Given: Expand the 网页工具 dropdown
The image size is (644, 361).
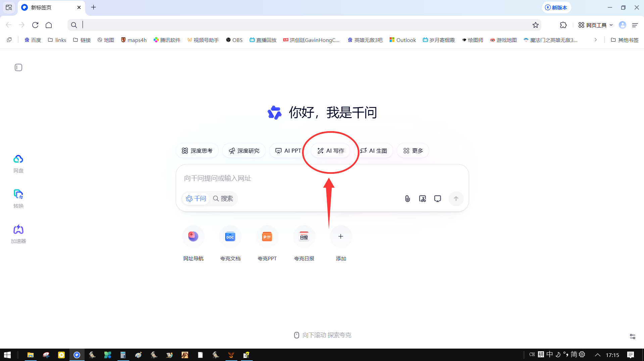Looking at the screenshot, I should 594,25.
